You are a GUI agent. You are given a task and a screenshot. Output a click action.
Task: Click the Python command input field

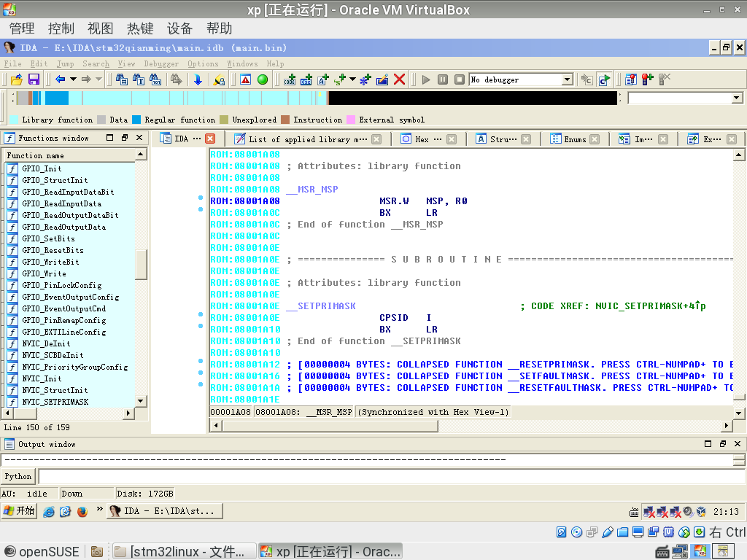pyautogui.click(x=392, y=476)
